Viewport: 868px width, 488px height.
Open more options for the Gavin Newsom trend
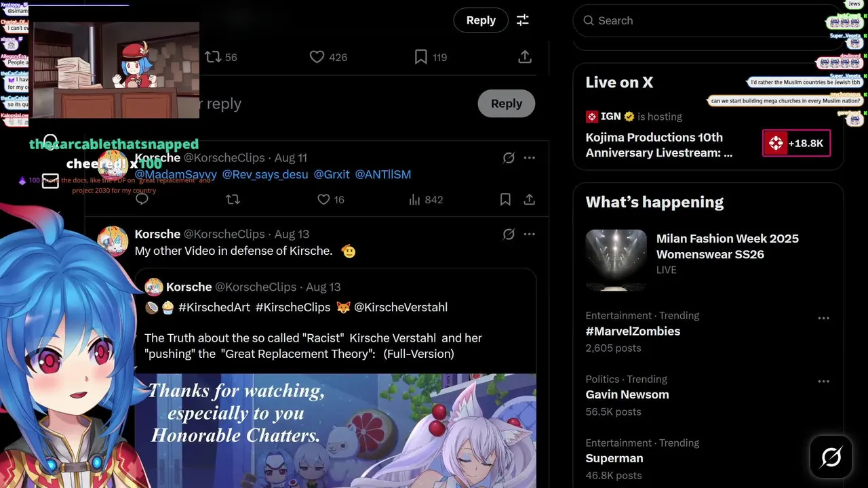click(824, 382)
